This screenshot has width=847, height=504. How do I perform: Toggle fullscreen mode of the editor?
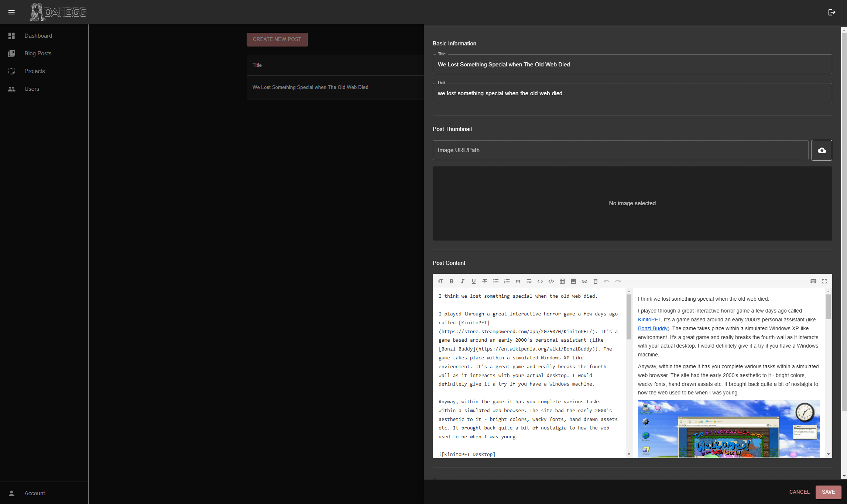tap(824, 281)
